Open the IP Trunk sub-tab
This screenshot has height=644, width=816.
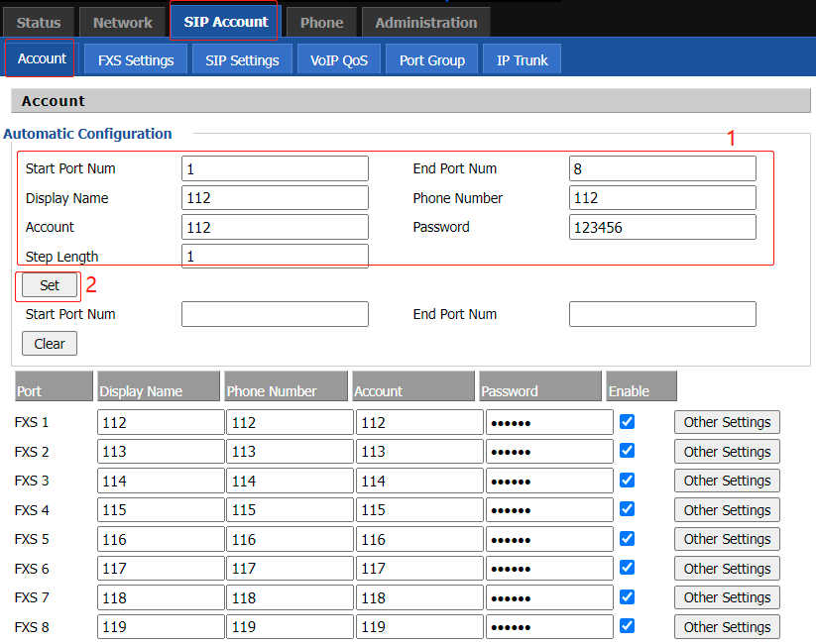coord(522,59)
